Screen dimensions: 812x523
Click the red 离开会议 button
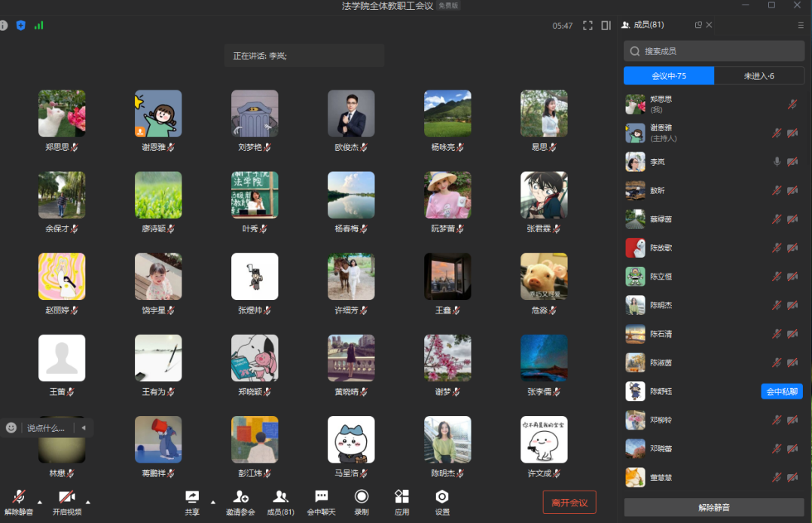[x=569, y=502]
